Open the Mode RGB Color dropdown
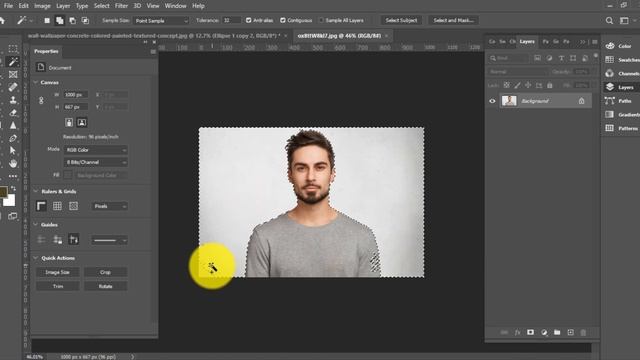Viewport: 640px width, 360px height. [x=96, y=150]
